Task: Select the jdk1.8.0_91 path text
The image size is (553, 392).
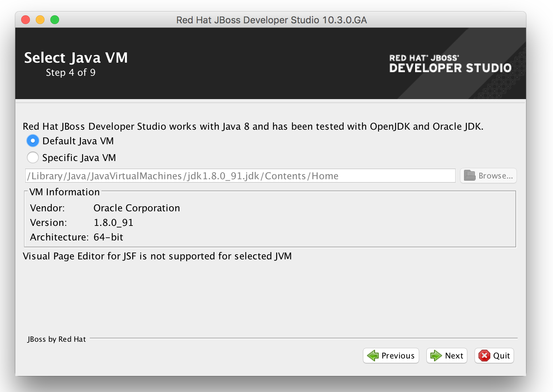Action: click(182, 176)
